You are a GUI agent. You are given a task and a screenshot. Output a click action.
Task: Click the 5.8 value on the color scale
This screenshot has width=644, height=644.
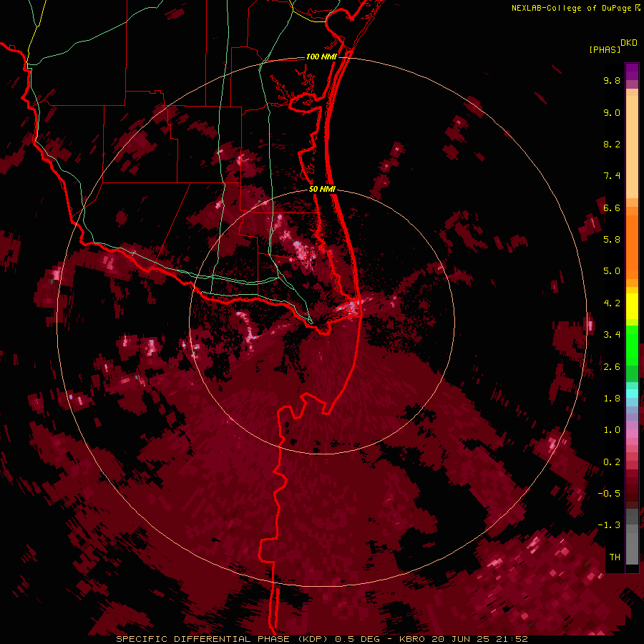click(612, 240)
